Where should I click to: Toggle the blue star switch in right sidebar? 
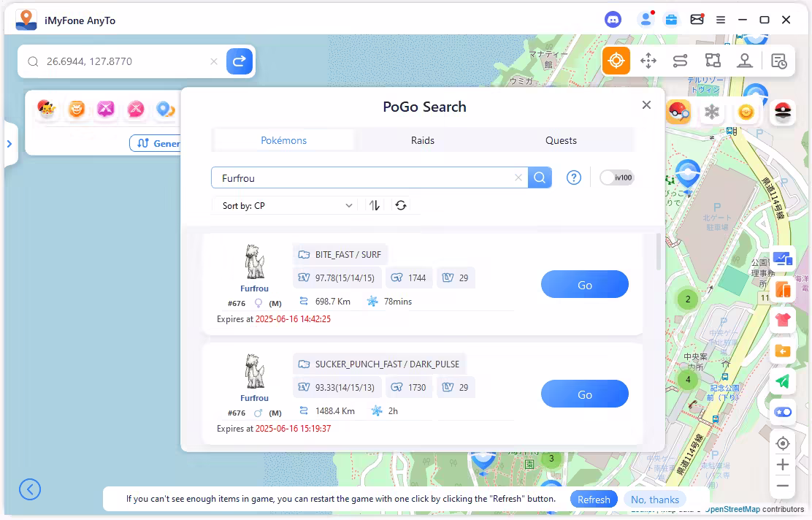tap(783, 412)
